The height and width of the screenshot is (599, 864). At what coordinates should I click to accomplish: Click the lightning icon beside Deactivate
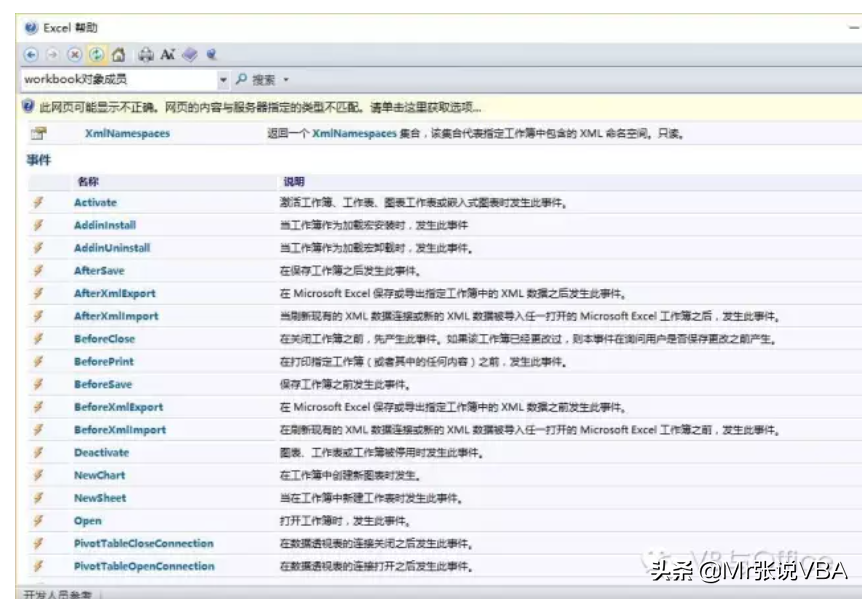[37, 452]
